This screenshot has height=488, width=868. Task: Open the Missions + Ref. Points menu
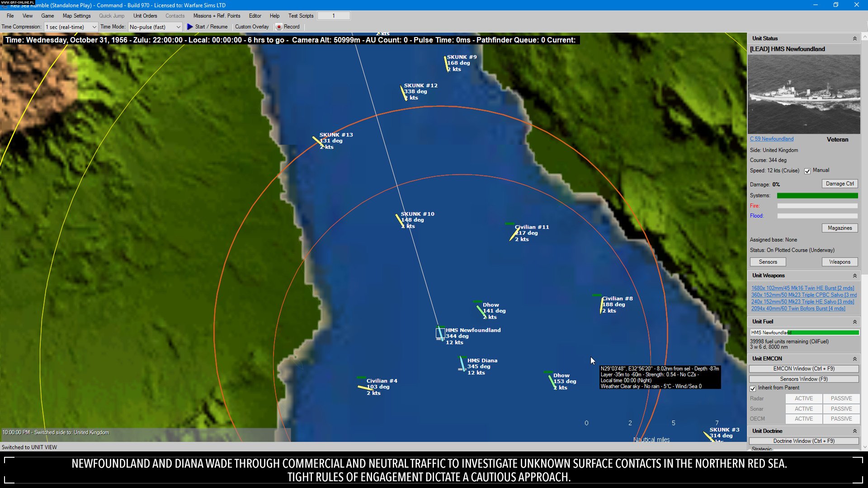[217, 15]
